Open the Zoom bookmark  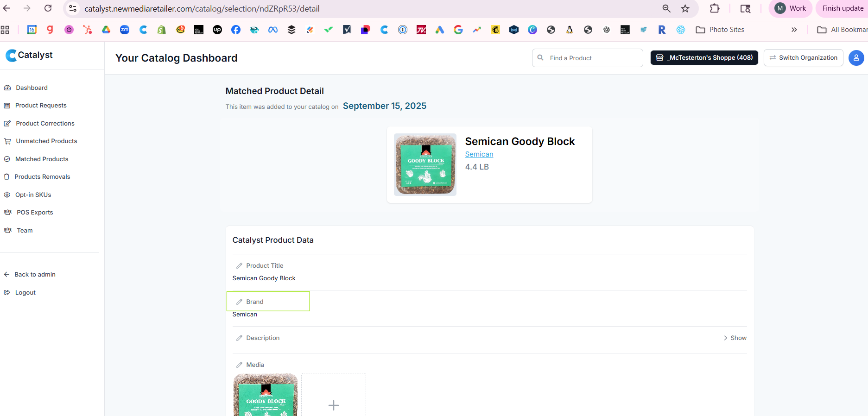pos(125,30)
